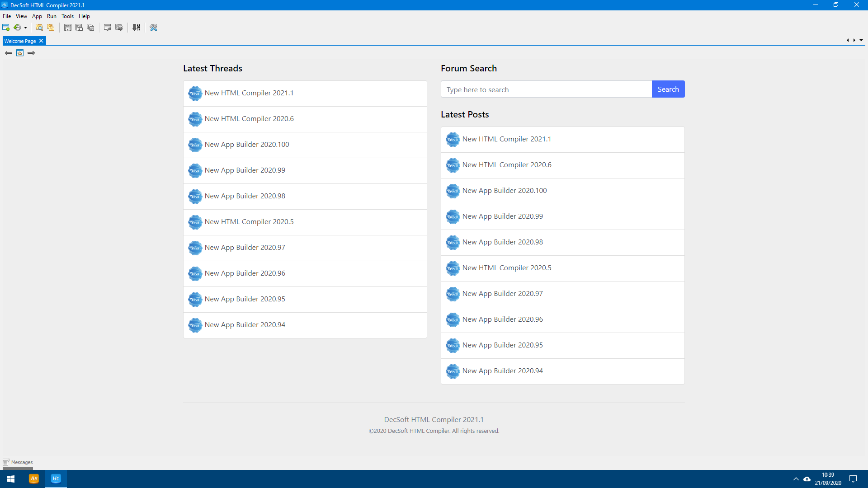Expand the recent apps dropdown arrow

click(25, 28)
